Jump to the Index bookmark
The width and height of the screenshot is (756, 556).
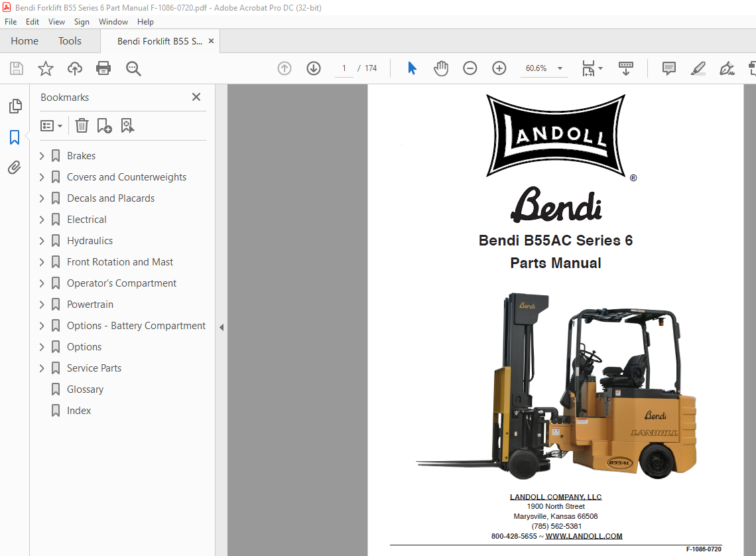pyautogui.click(x=79, y=411)
